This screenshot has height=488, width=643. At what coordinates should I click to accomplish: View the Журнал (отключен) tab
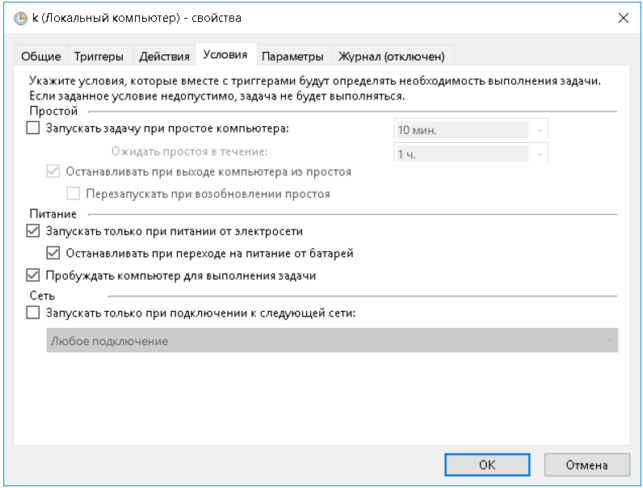(392, 56)
